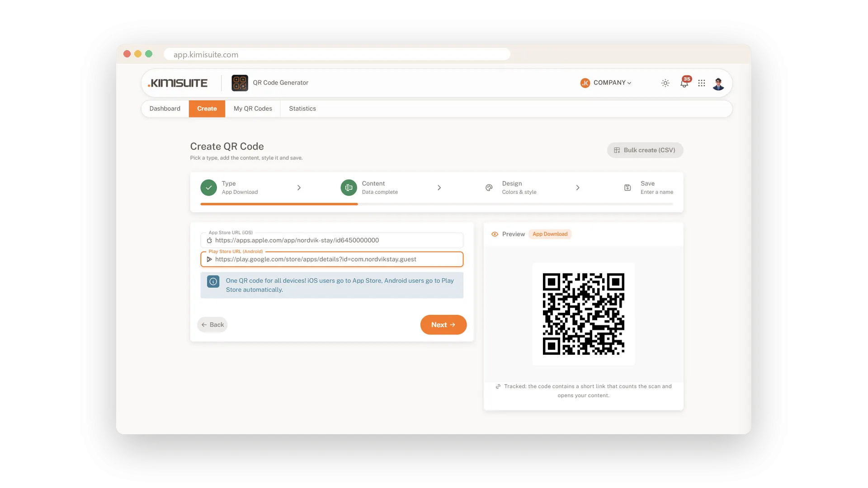Click the Content step green icon
The width and height of the screenshot is (868, 488).
349,188
